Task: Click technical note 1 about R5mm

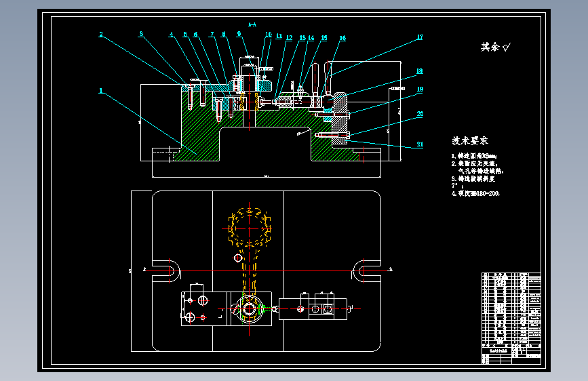Action: coord(474,156)
